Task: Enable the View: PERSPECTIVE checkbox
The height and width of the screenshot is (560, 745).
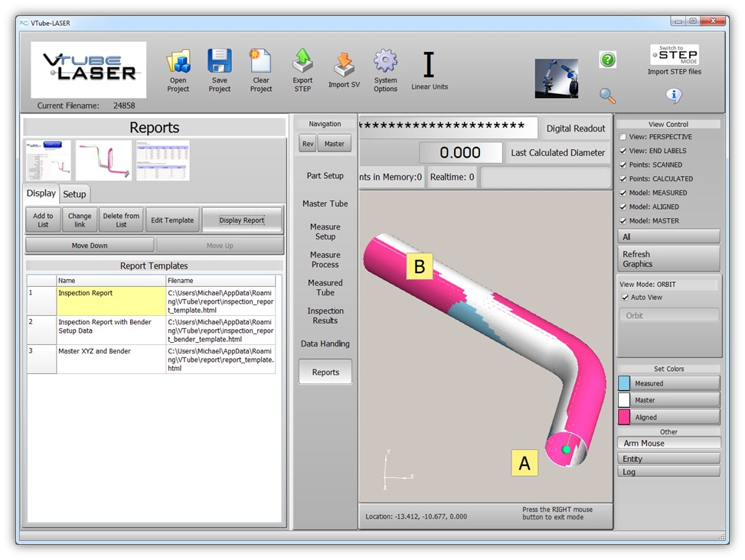Action: (x=623, y=137)
